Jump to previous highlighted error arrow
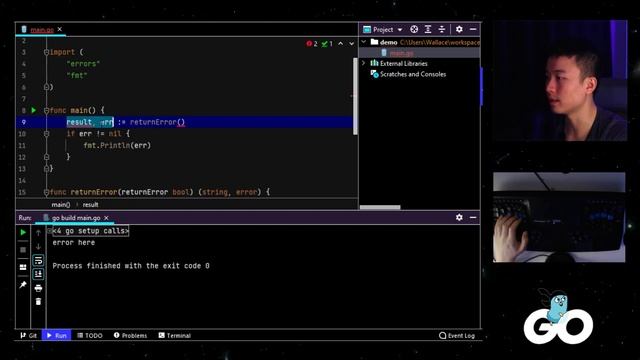Image resolution: width=640 pixels, height=360 pixels. [x=340, y=44]
